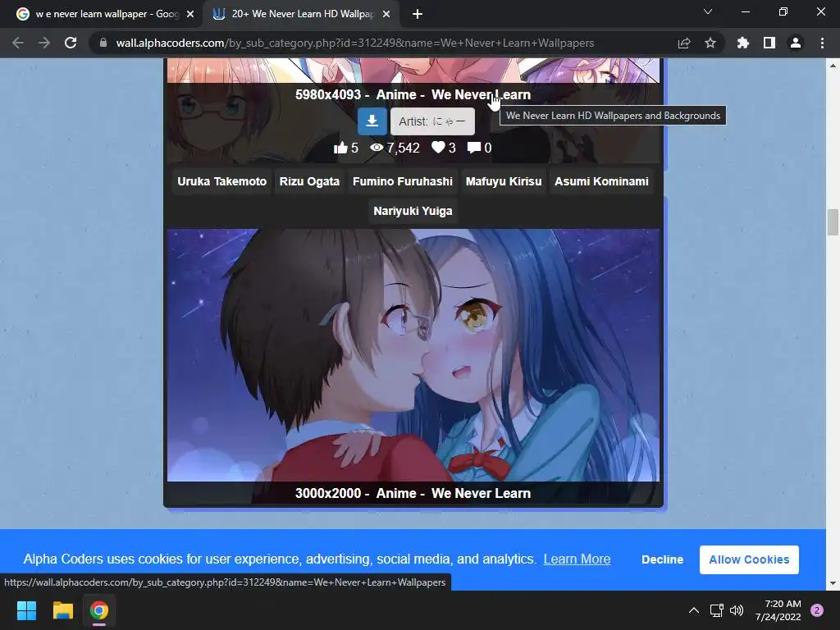The image size is (840, 630).
Task: Open network settings tray icon
Action: pyautogui.click(x=716, y=610)
